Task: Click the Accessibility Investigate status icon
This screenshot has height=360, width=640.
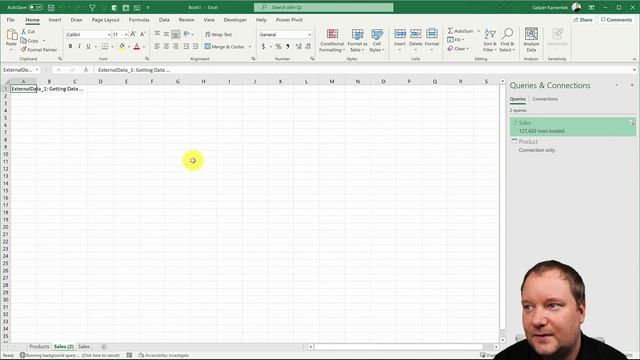Action: tap(141, 355)
